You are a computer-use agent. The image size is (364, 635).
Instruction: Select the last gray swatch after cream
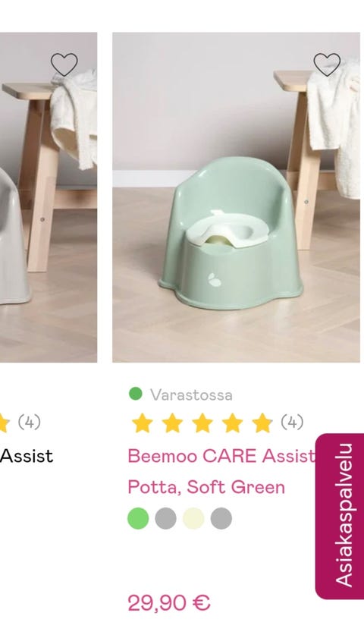(x=221, y=518)
